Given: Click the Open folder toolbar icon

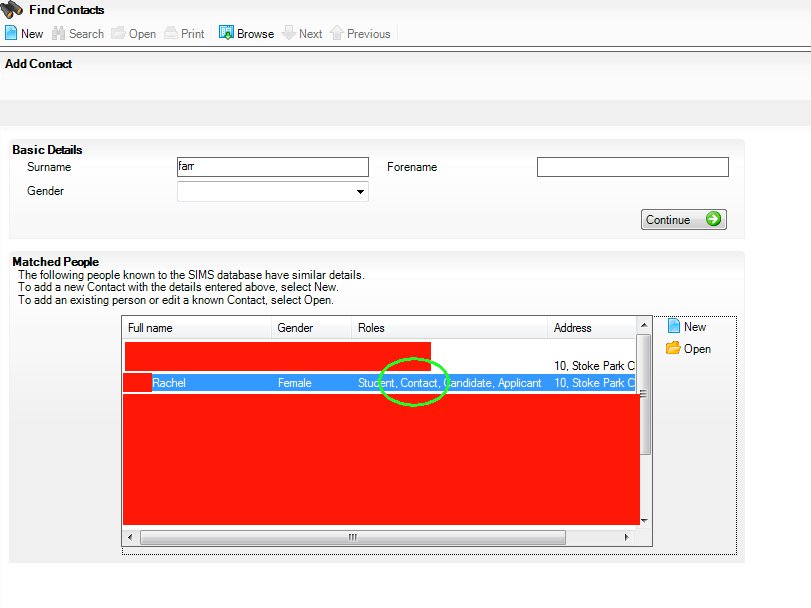Looking at the screenshot, I should tap(118, 33).
